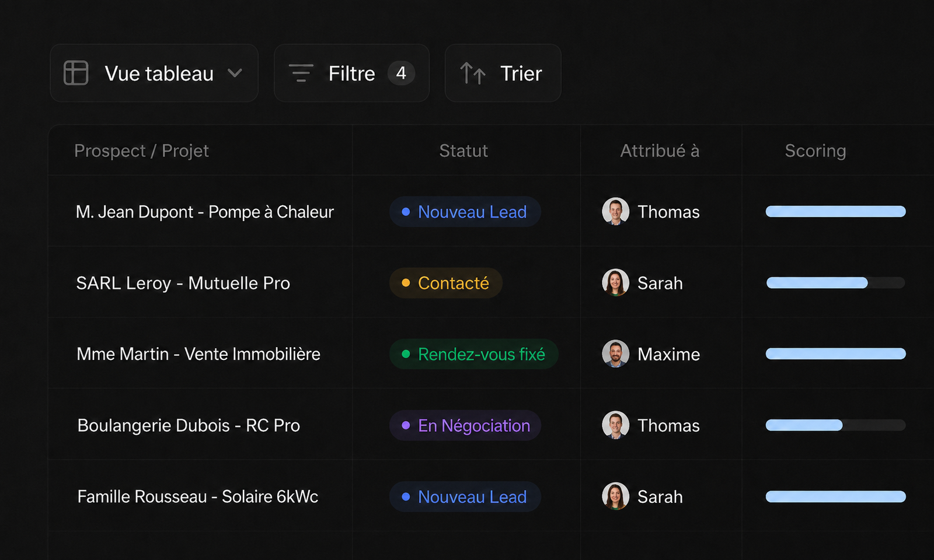Click the sort arrows icon
934x560 pixels.
pos(473,73)
